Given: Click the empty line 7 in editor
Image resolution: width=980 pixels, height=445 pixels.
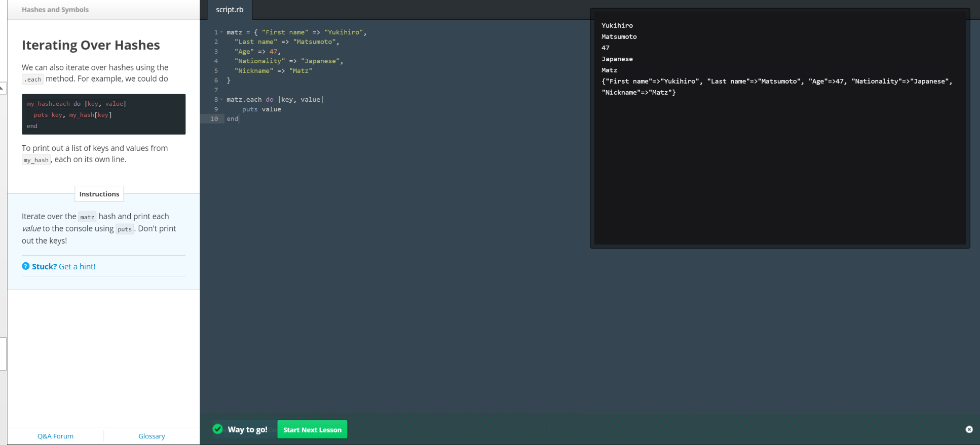Looking at the screenshot, I should pyautogui.click(x=304, y=90).
